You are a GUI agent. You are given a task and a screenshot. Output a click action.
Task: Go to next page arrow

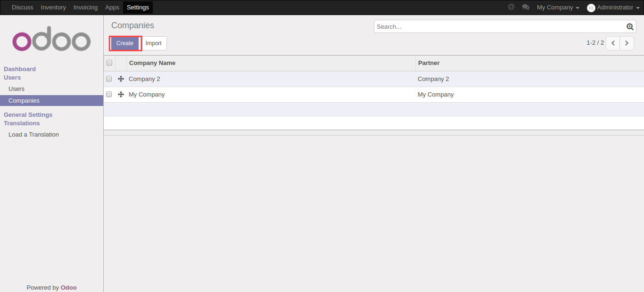coord(627,43)
